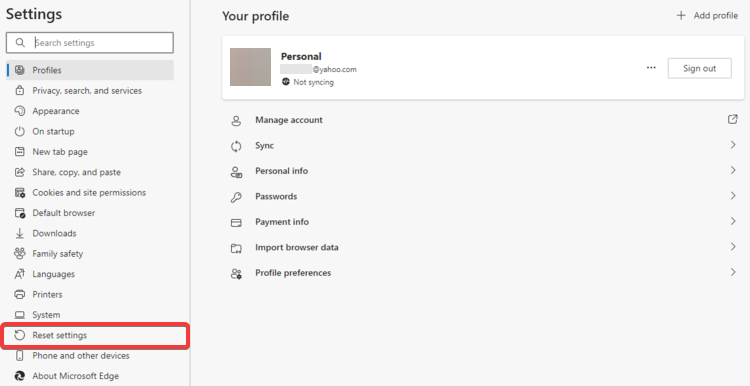Focus the Search settings field
The width and height of the screenshot is (750, 386).
point(90,43)
